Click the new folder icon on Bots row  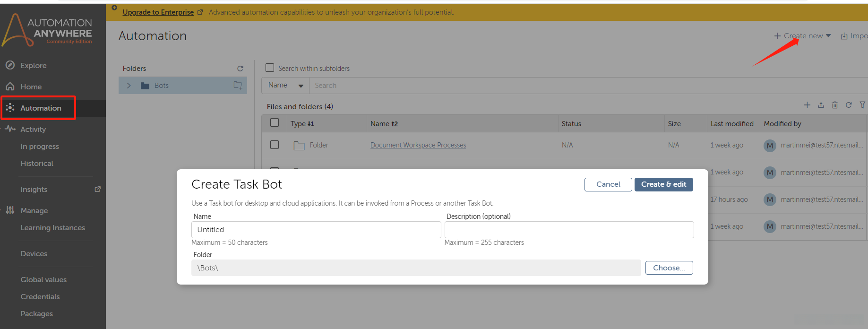(238, 86)
